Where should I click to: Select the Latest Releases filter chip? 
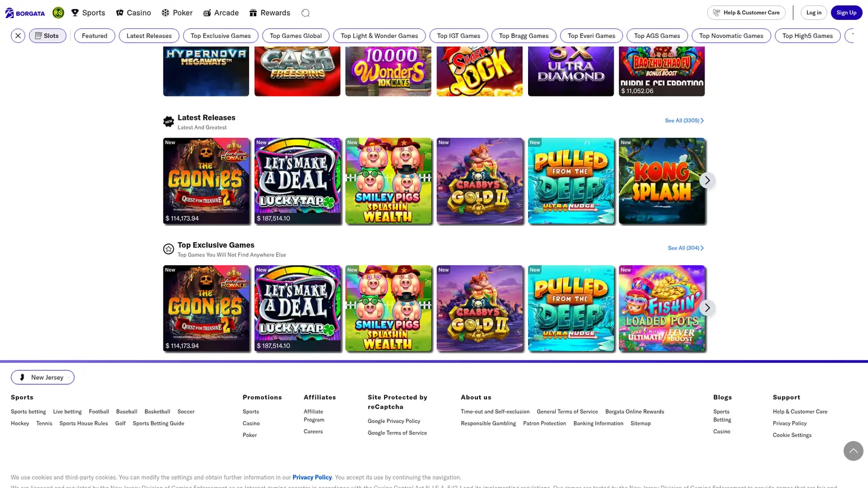tap(149, 36)
